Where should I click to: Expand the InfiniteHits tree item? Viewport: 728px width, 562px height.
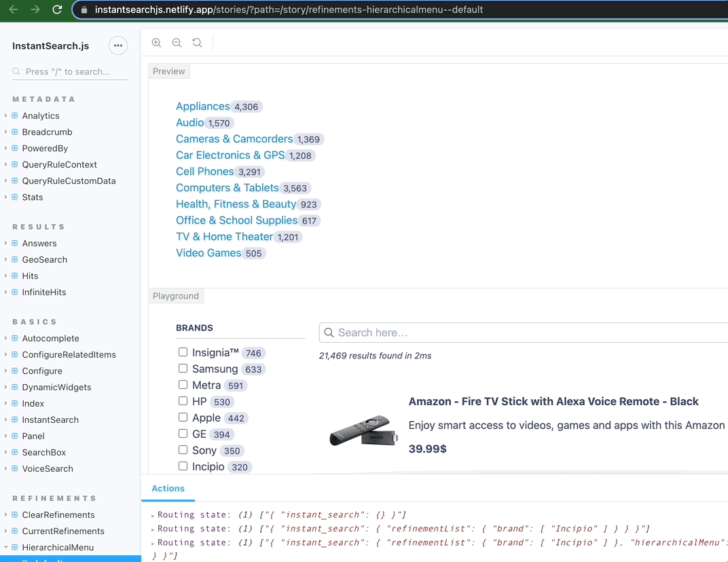click(x=5, y=292)
